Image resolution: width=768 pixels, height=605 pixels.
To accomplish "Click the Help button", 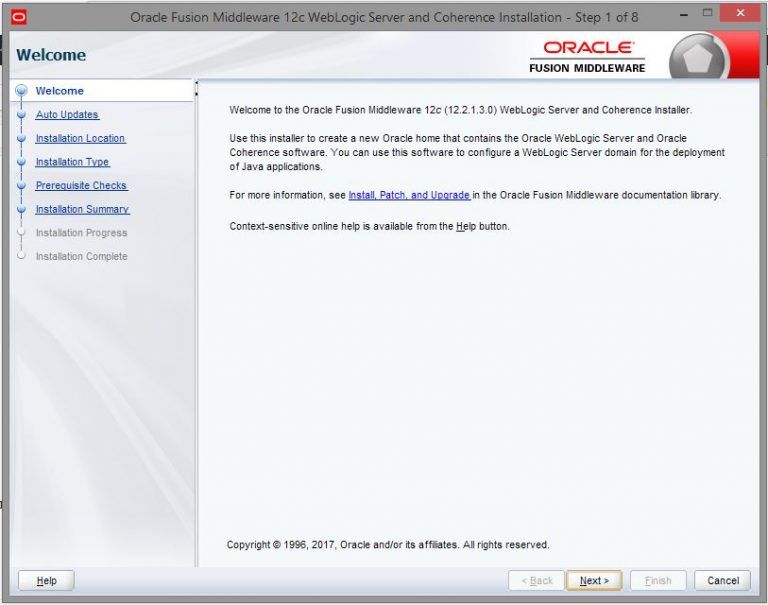I will (x=46, y=581).
